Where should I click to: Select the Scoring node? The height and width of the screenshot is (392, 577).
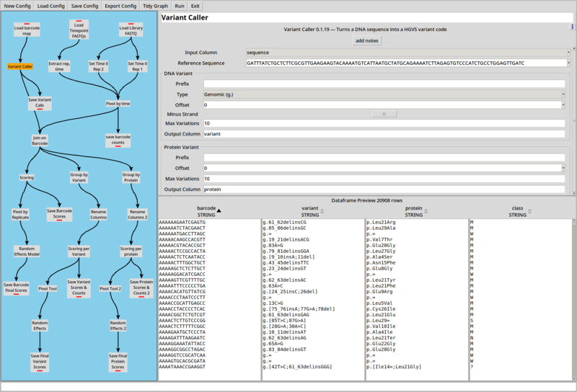tap(27, 177)
